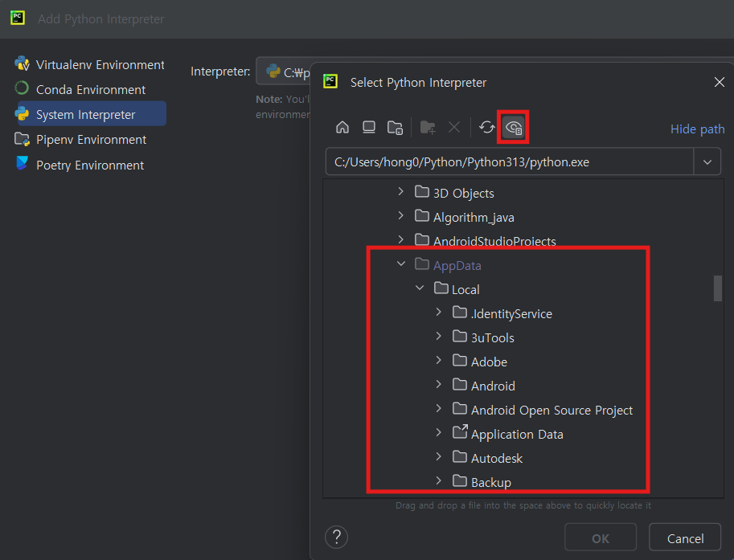This screenshot has height=560, width=734.
Task: Expand the Application Data folder
Action: (439, 432)
